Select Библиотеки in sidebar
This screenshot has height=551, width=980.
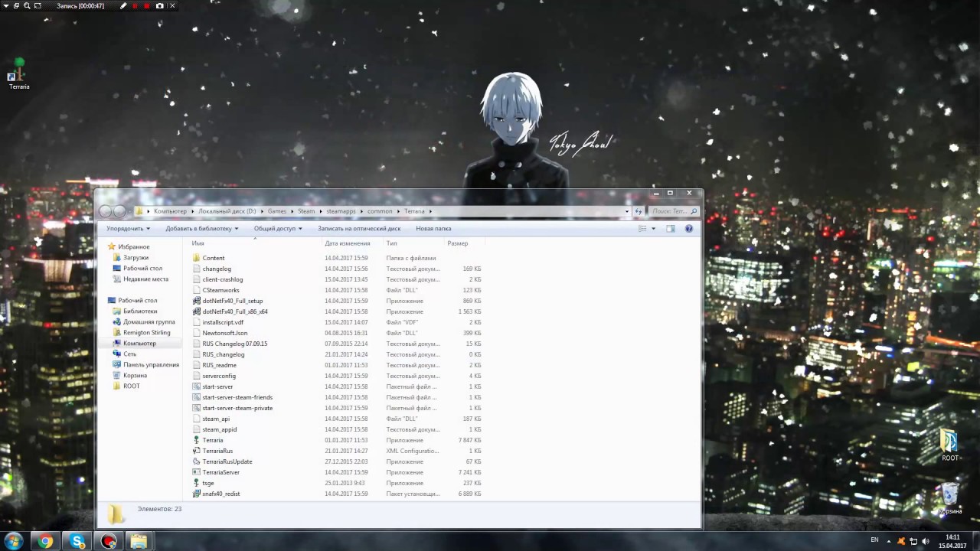click(x=140, y=311)
